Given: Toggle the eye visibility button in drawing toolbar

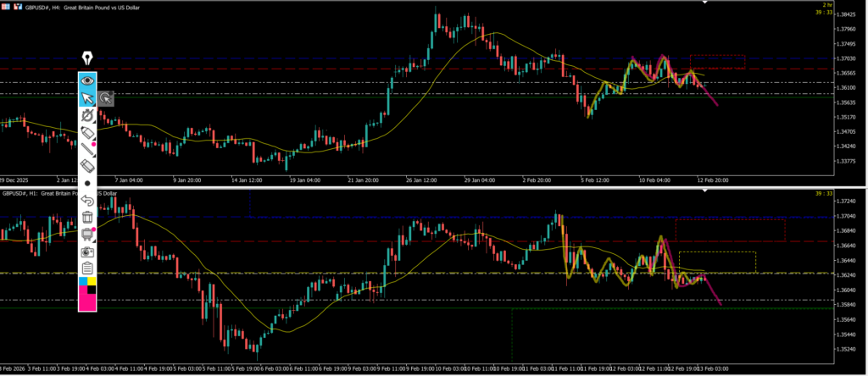Looking at the screenshot, I should coord(87,81).
